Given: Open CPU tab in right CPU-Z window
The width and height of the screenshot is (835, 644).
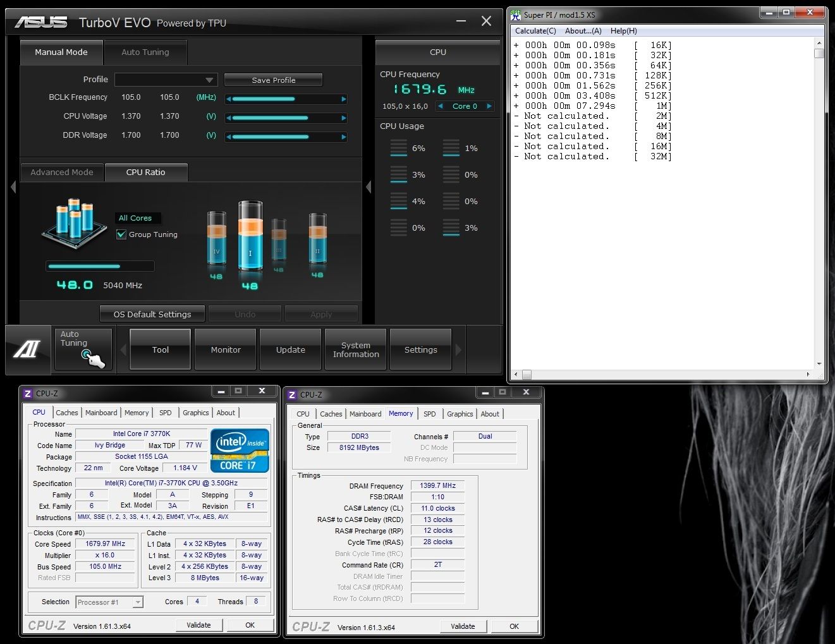Looking at the screenshot, I should (x=303, y=414).
